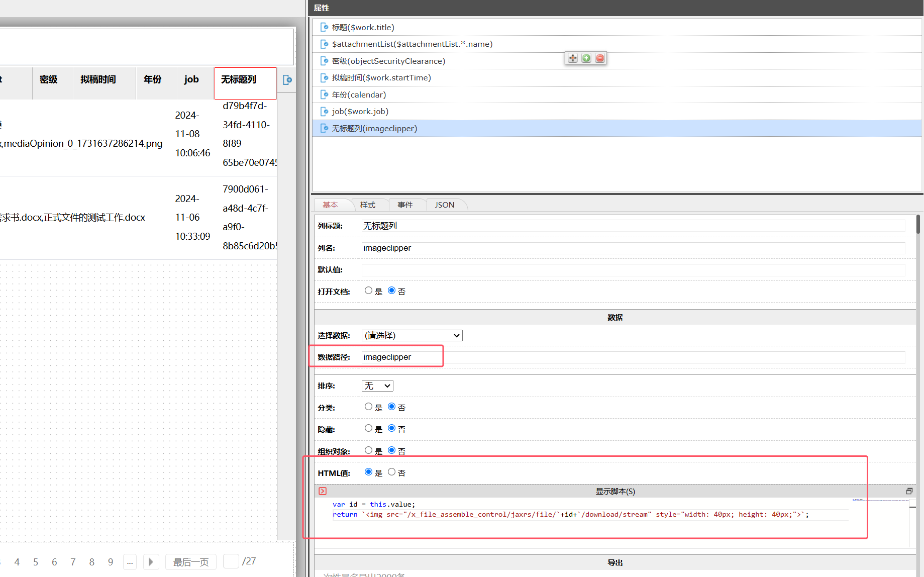Set HTML值 to 否
Image resolution: width=924 pixels, height=577 pixels.
pos(391,472)
